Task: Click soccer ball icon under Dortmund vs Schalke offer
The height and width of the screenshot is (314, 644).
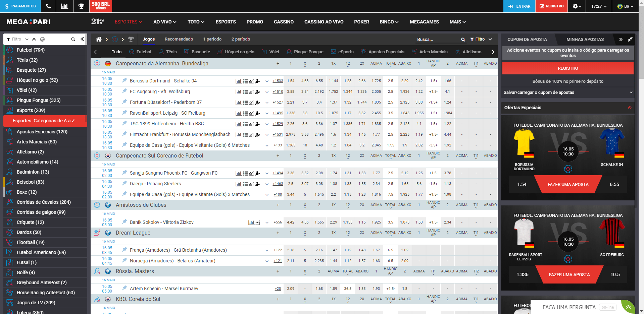Action: [x=568, y=169]
